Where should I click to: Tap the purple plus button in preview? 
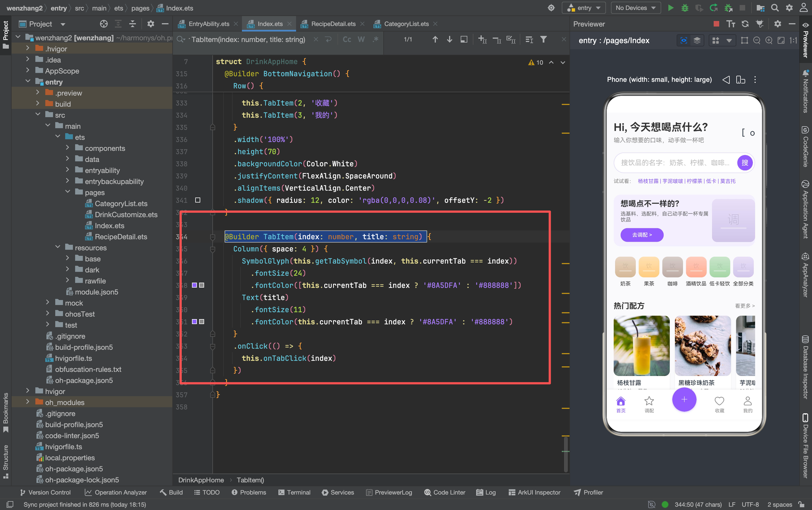point(684,400)
